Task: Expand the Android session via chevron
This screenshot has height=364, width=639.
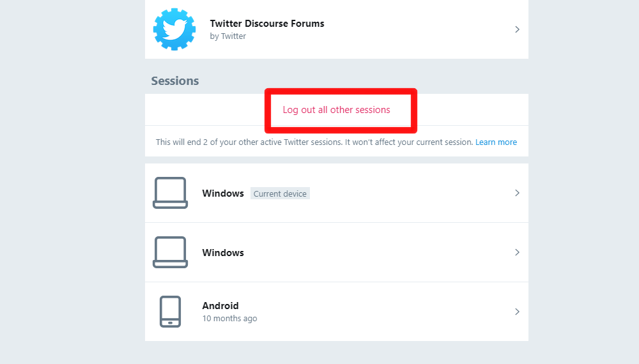Action: [x=517, y=312]
